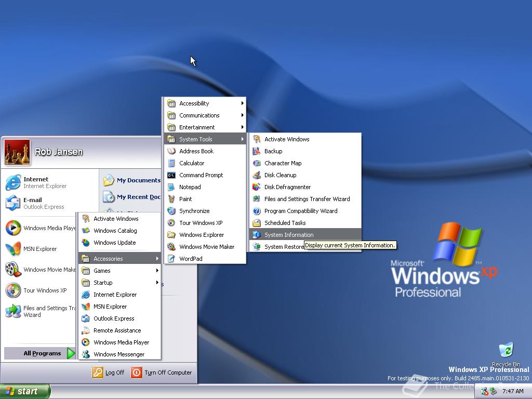Expand the Startup submenu arrow
The width and height of the screenshot is (532, 399).
(x=157, y=282)
